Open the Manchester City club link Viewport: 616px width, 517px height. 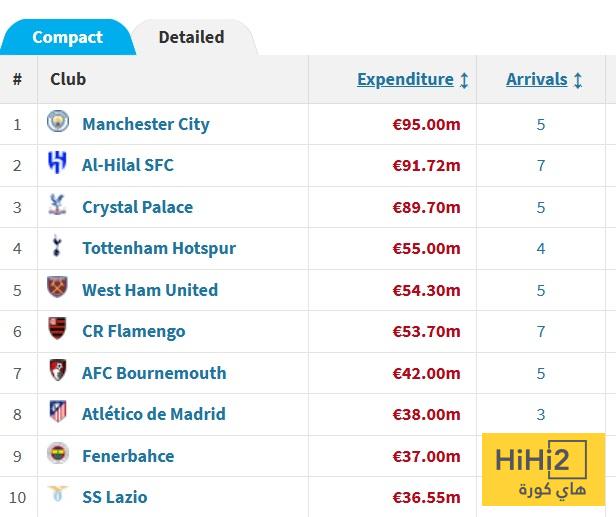click(146, 125)
